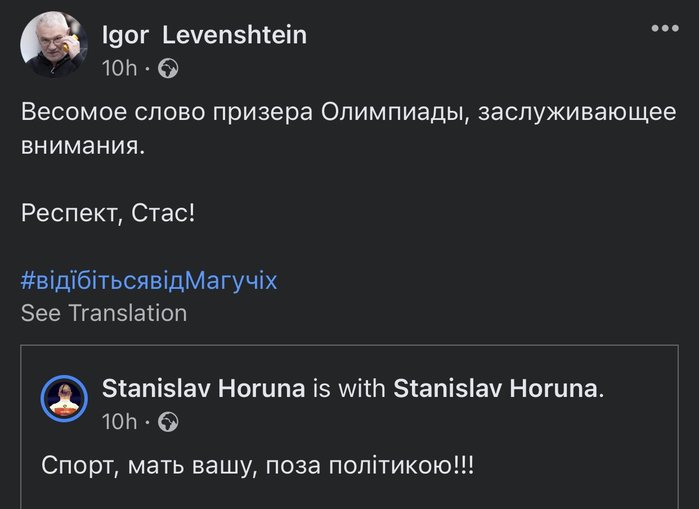
Task: Click the word 'Олимпиады,' in the post
Action: coord(395,113)
